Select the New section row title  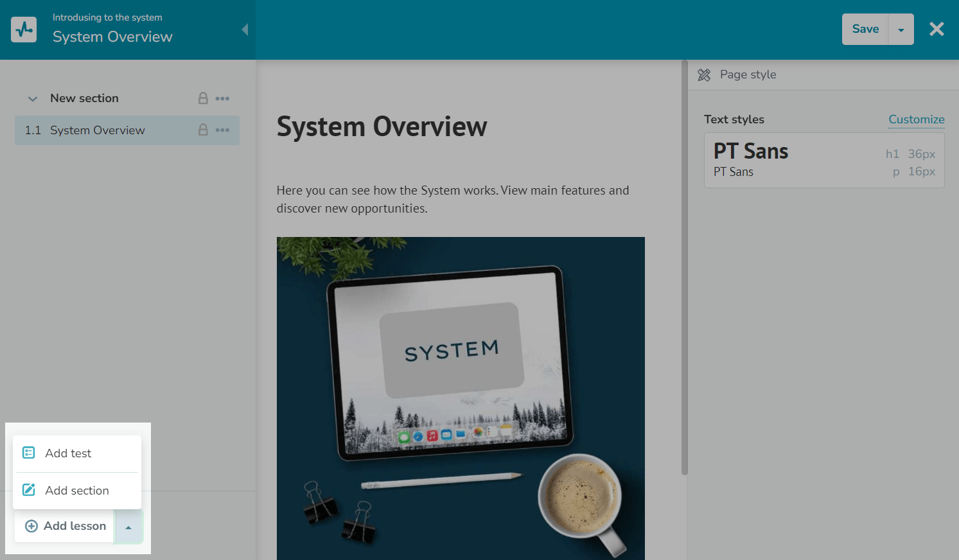coord(84,98)
